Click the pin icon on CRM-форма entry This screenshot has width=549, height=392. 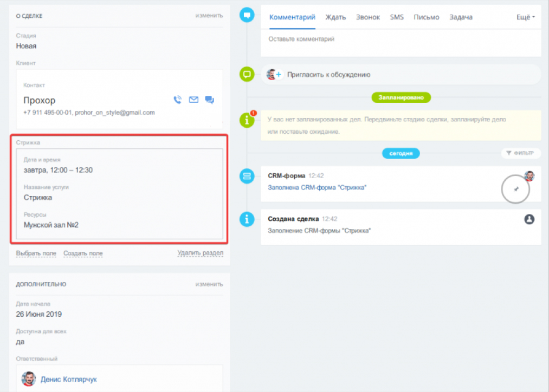[515, 190]
